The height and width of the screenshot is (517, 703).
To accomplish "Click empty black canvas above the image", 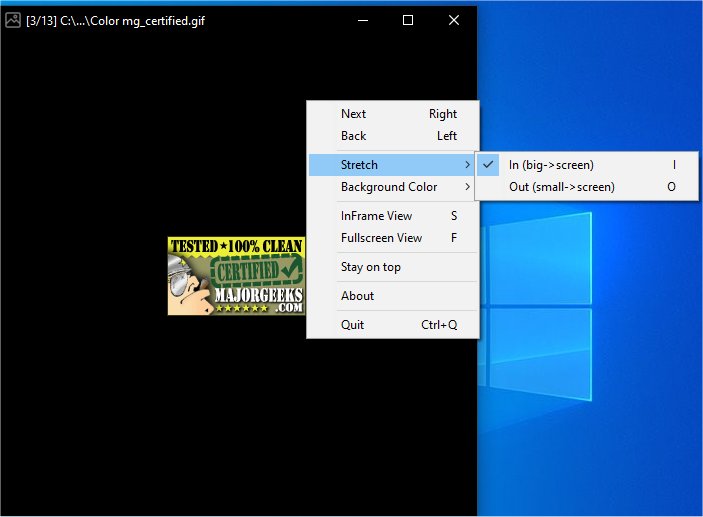I will coord(150,120).
